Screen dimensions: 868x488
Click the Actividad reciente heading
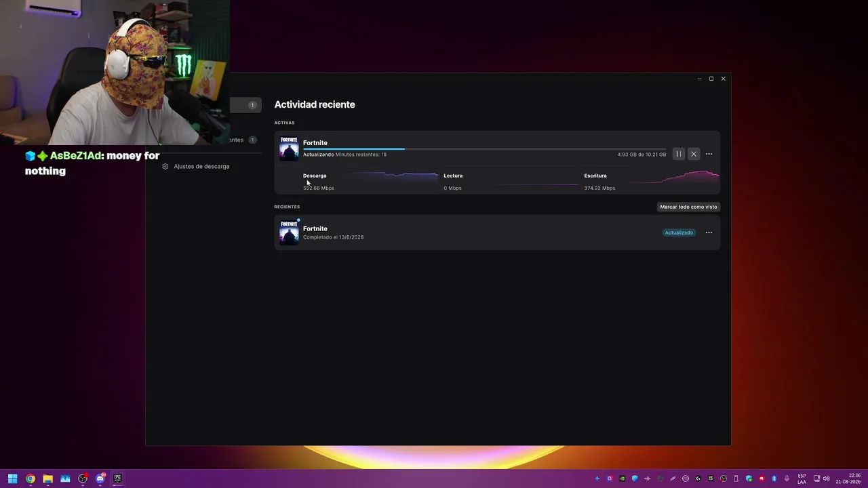pos(315,104)
